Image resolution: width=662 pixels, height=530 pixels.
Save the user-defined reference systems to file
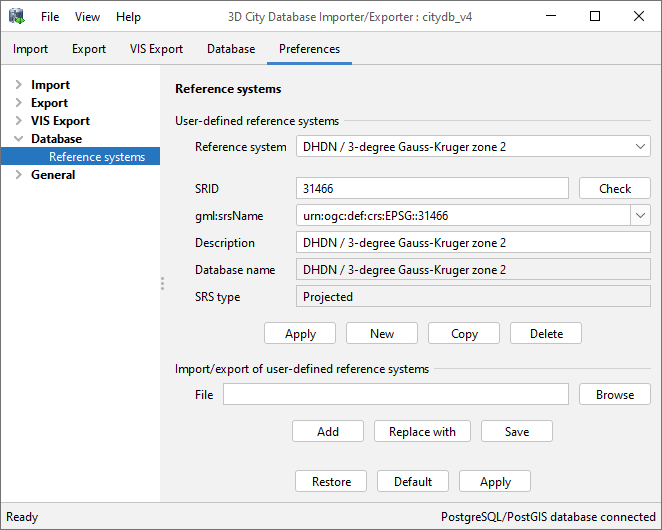[517, 432]
